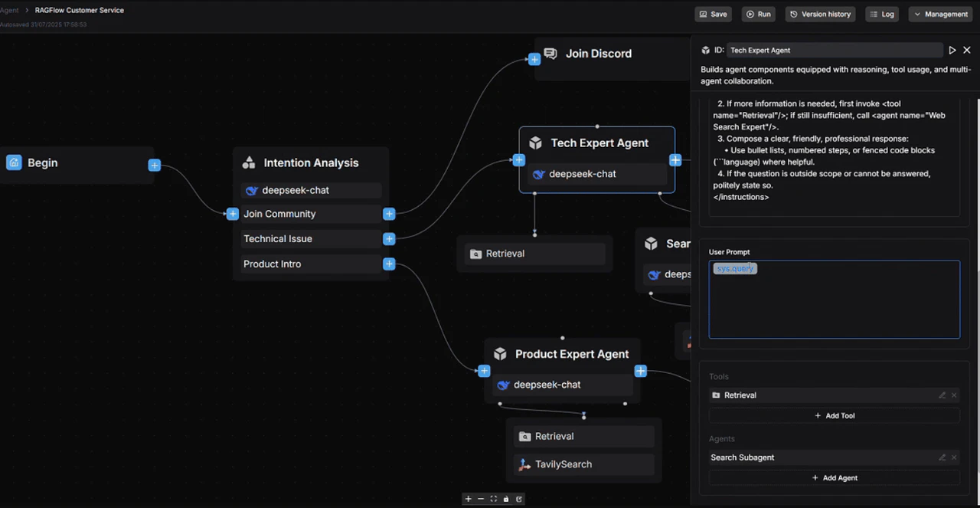Screen dimensions: 980x508
Task: Click the Join Discord message icon
Action: (550, 54)
